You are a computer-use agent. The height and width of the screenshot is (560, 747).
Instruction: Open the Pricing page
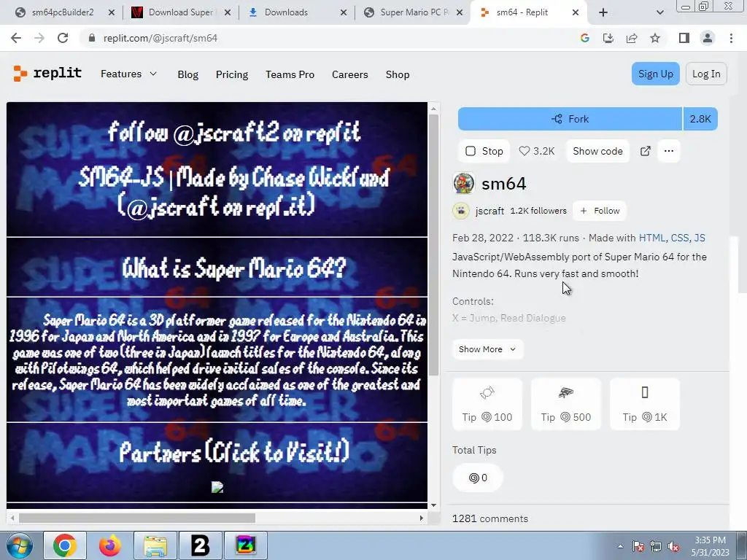[232, 74]
